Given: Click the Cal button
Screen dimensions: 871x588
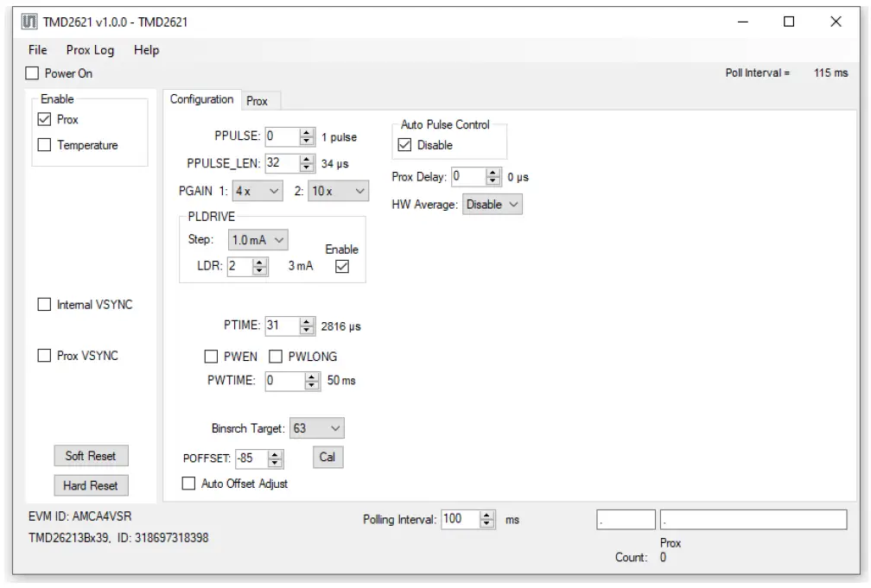Looking at the screenshot, I should (327, 457).
